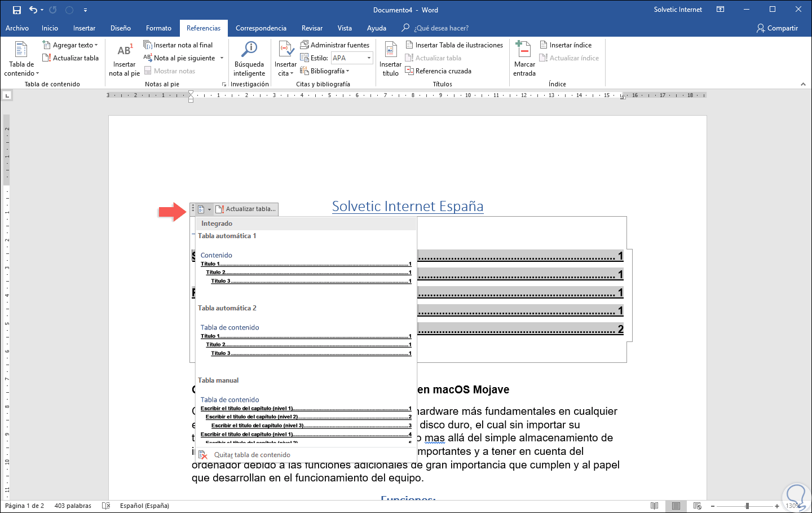Click the zoom in plus button
The width and height of the screenshot is (812, 513).
point(776,506)
